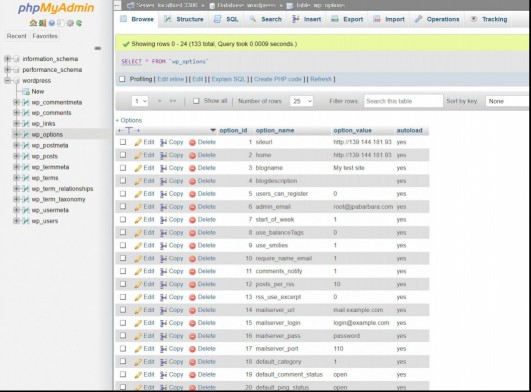Screen dimensions: 531x392
Task: Open the Export tab
Action: click(347, 19)
